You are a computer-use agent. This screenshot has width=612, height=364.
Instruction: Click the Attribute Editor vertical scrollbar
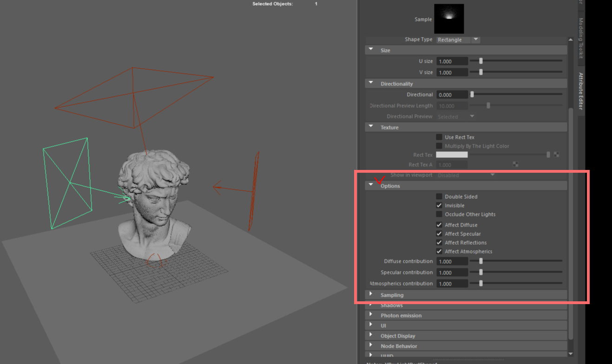pyautogui.click(x=571, y=224)
